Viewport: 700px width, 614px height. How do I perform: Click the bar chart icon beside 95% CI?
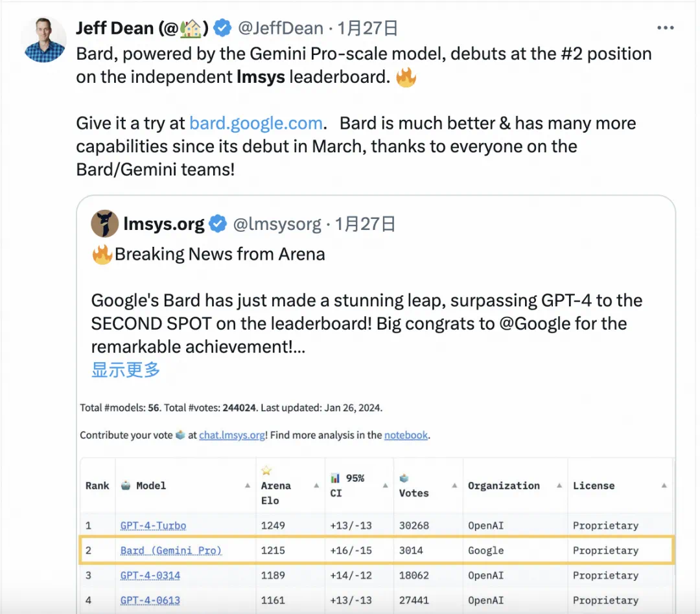click(x=335, y=478)
